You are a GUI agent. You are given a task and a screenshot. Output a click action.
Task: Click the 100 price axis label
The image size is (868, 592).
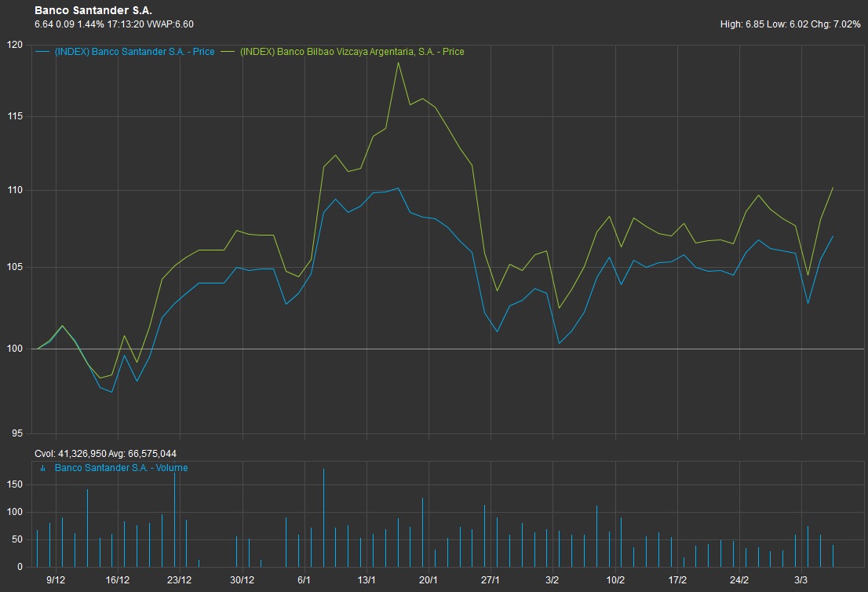point(15,349)
